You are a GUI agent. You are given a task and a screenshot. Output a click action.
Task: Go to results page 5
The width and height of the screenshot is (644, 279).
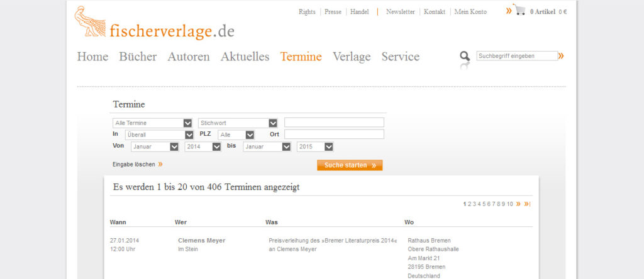click(x=484, y=204)
